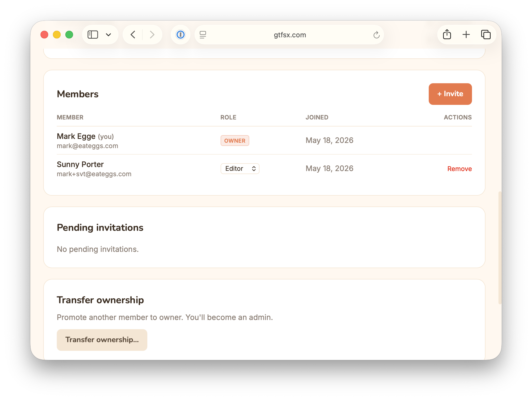Open the 1Password extension icon
532x400 pixels.
click(181, 35)
